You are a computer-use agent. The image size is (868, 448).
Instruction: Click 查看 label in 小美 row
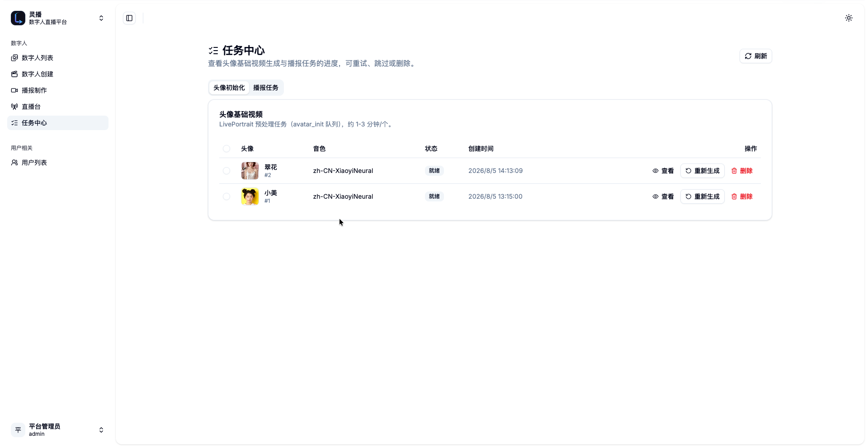tap(668, 196)
